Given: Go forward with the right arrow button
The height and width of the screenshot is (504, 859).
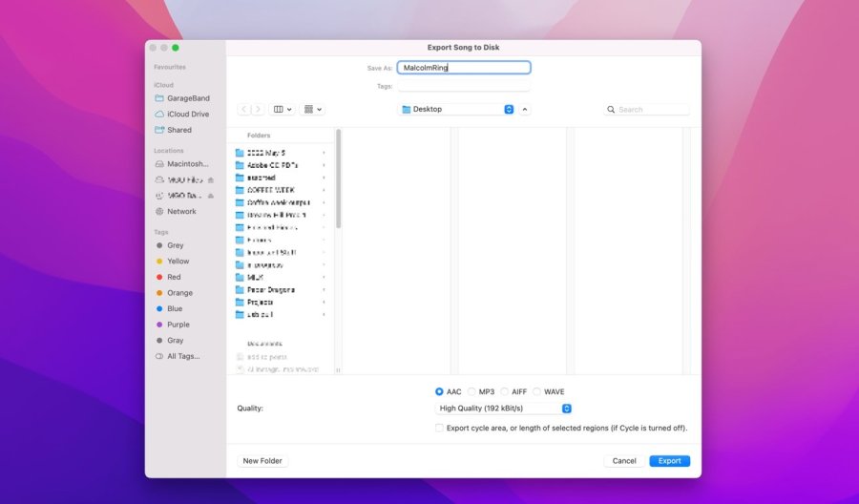Looking at the screenshot, I should coord(258,110).
